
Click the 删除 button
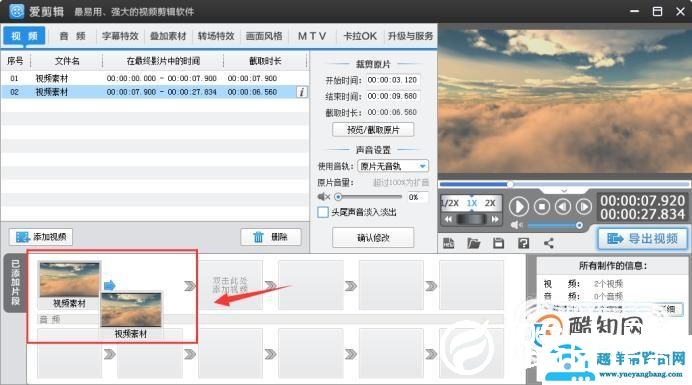pyautogui.click(x=271, y=237)
